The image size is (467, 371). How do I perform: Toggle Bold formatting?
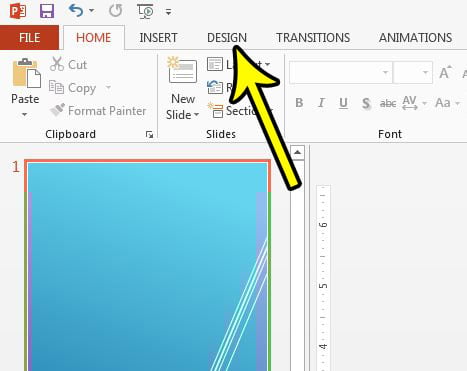point(299,103)
